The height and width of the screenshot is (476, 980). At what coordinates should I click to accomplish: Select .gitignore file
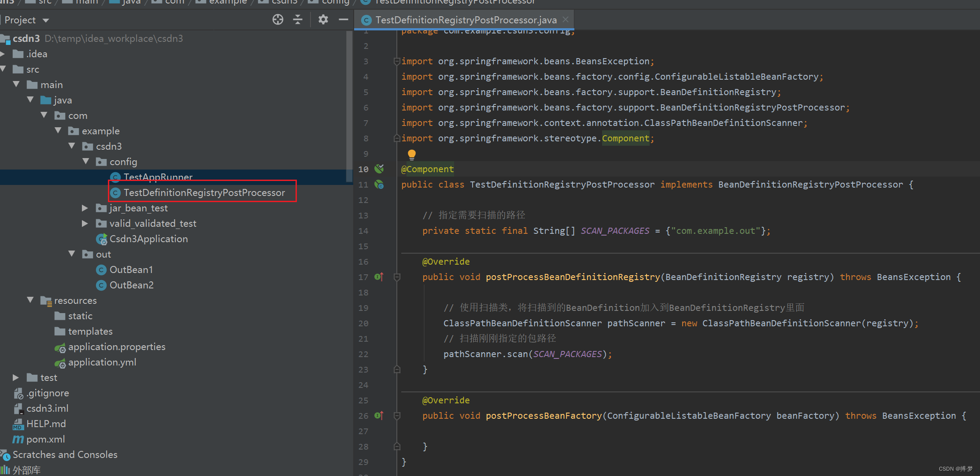48,393
